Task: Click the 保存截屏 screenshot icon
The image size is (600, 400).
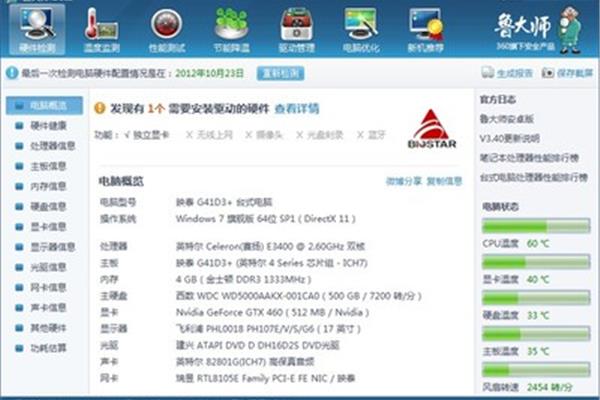Action: click(548, 73)
